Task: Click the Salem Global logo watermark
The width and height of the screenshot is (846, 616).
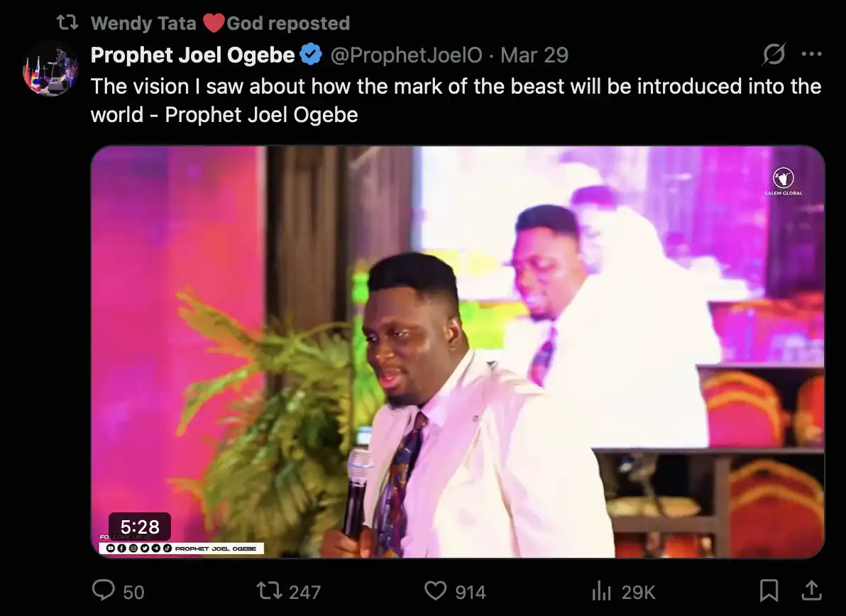Action: pyautogui.click(x=784, y=182)
